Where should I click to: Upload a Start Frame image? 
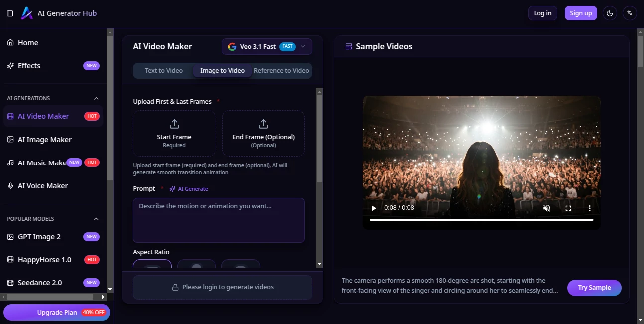tap(174, 133)
